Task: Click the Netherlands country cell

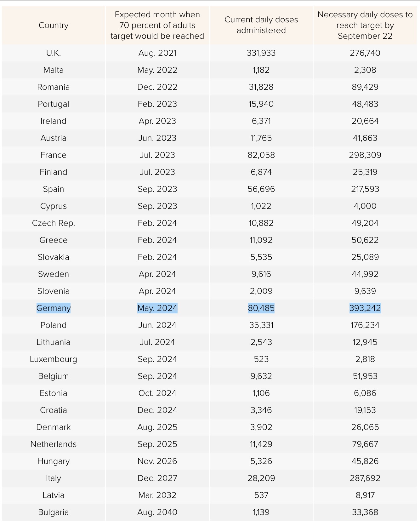Action: (x=54, y=444)
